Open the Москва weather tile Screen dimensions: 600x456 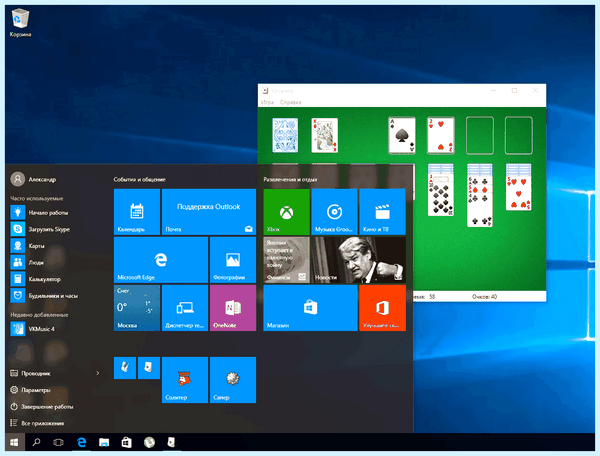[x=137, y=308]
